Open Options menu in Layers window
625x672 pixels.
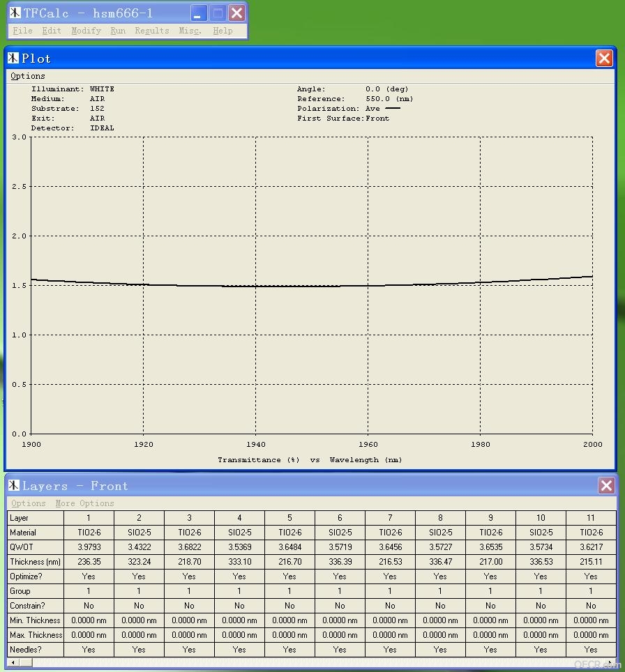[29, 503]
